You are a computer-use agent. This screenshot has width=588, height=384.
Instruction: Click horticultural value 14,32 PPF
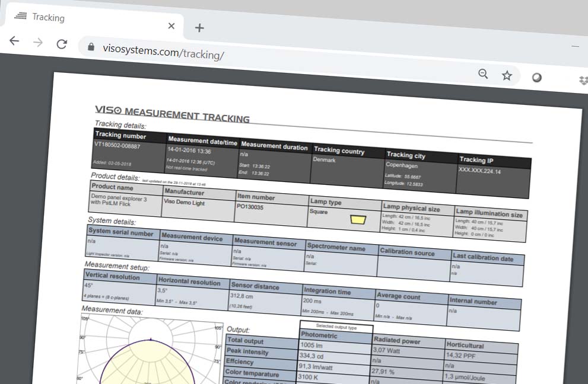(x=460, y=355)
